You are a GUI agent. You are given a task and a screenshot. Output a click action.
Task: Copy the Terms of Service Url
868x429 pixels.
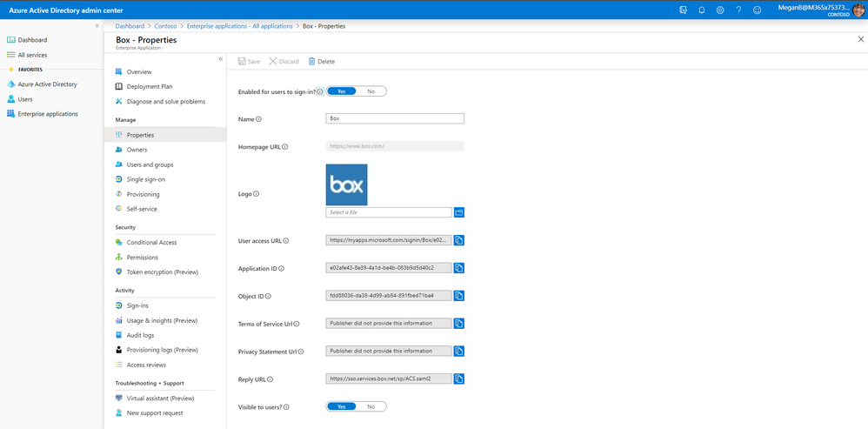pos(459,323)
